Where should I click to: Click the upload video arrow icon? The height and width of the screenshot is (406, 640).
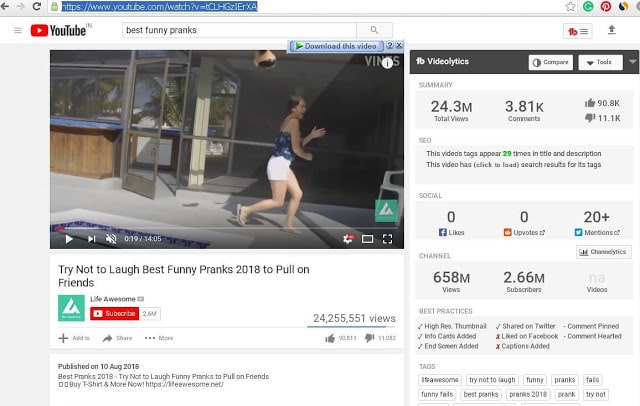pos(611,29)
